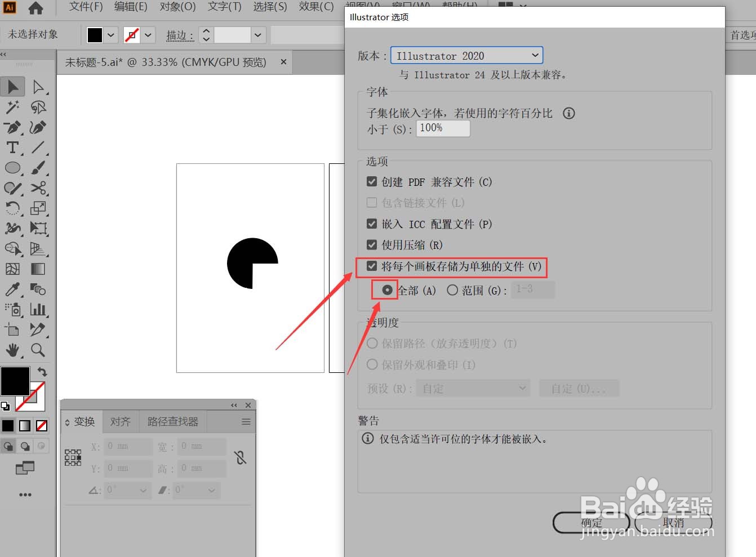The height and width of the screenshot is (557, 756).
Task: Adjust stroke weight stepper arrows
Action: point(206,35)
